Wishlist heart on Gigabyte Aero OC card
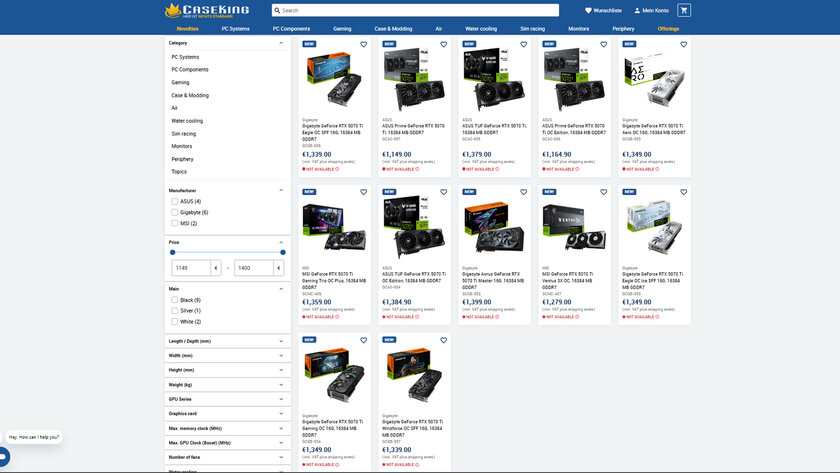 pos(683,44)
